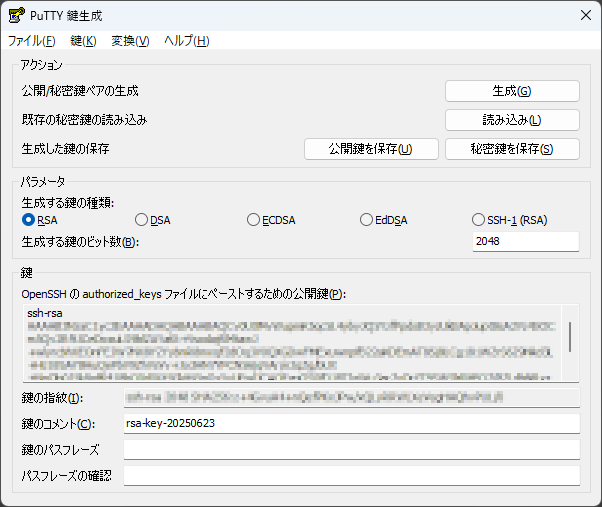602x507 pixels.
Task: Click 公開鍵を保存(U) button
Action: [x=371, y=149]
